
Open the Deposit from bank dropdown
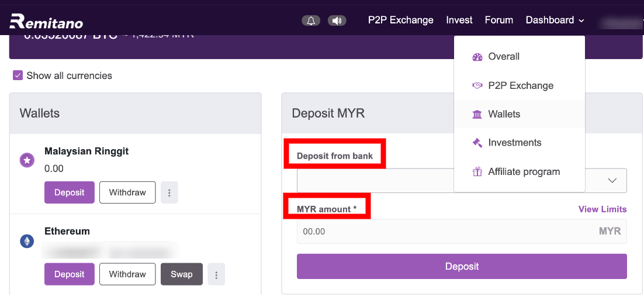point(462,181)
